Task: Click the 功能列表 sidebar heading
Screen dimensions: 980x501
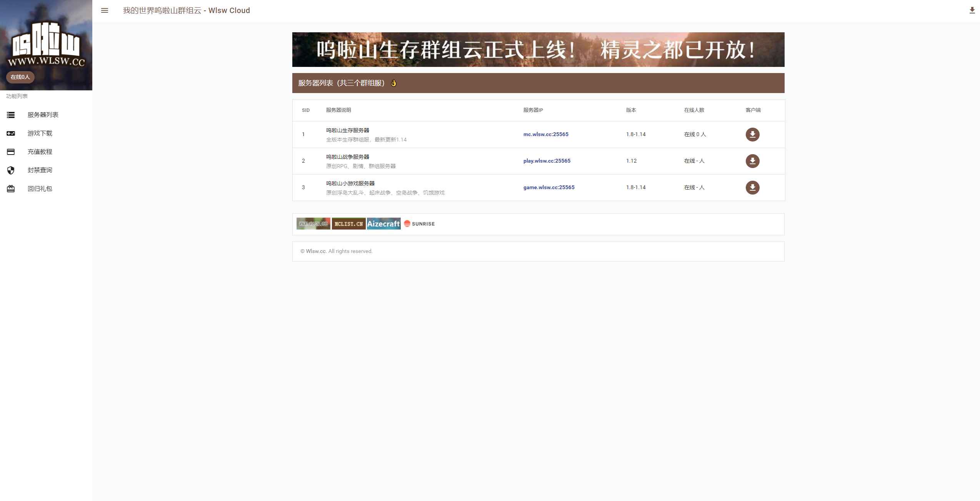Action: click(x=17, y=97)
